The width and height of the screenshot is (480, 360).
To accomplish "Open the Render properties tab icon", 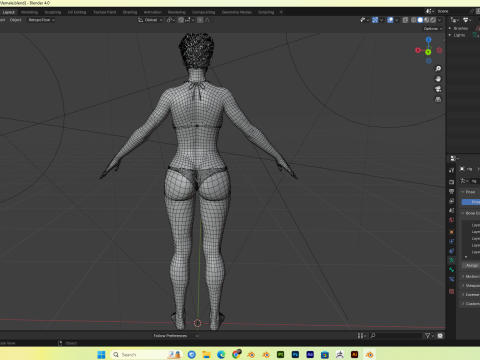I will [x=451, y=182].
